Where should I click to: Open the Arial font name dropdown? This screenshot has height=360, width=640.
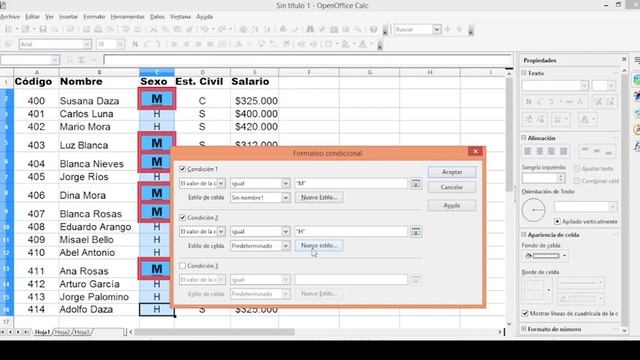coord(87,44)
